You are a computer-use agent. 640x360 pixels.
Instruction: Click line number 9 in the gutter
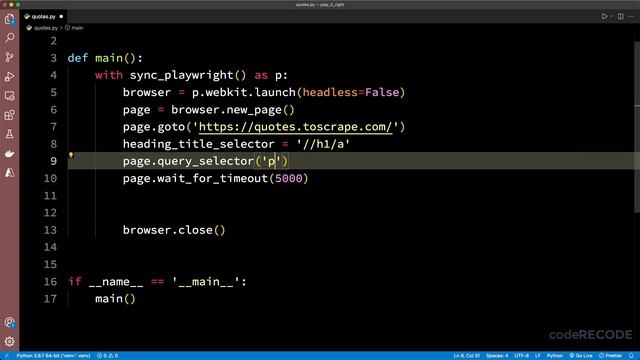point(53,161)
